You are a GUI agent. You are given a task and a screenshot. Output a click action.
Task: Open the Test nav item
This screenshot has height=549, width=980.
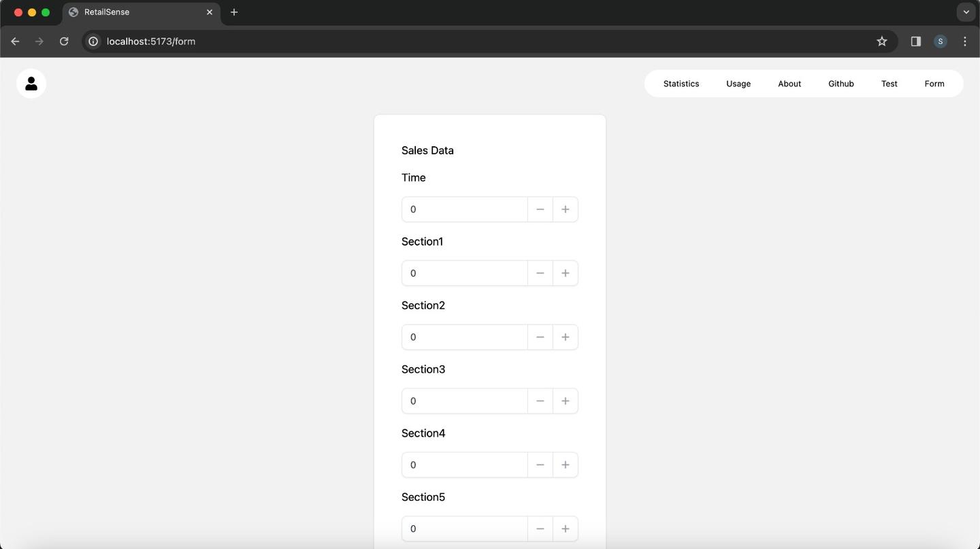point(889,84)
